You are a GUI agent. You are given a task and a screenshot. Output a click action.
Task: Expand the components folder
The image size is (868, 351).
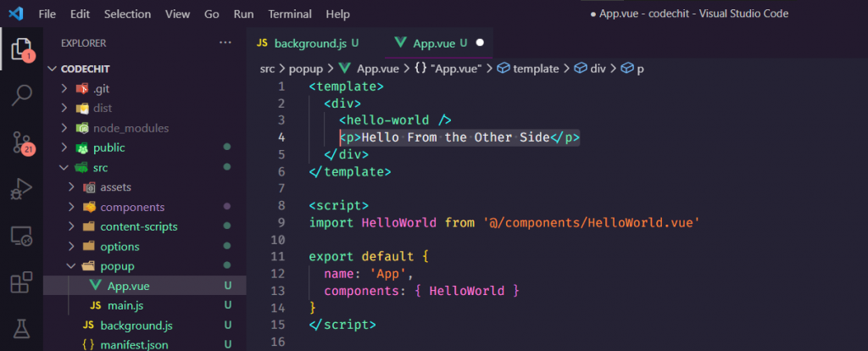pos(144,207)
